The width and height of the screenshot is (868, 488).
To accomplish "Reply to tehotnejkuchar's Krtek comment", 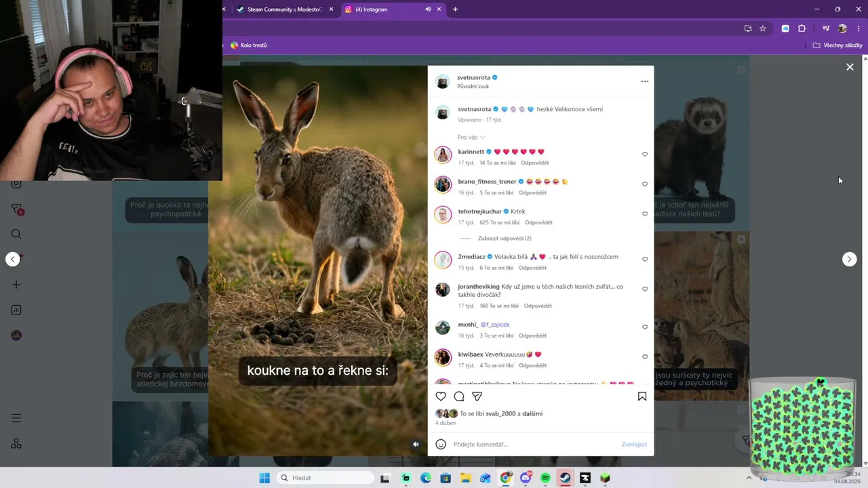I will (x=538, y=223).
